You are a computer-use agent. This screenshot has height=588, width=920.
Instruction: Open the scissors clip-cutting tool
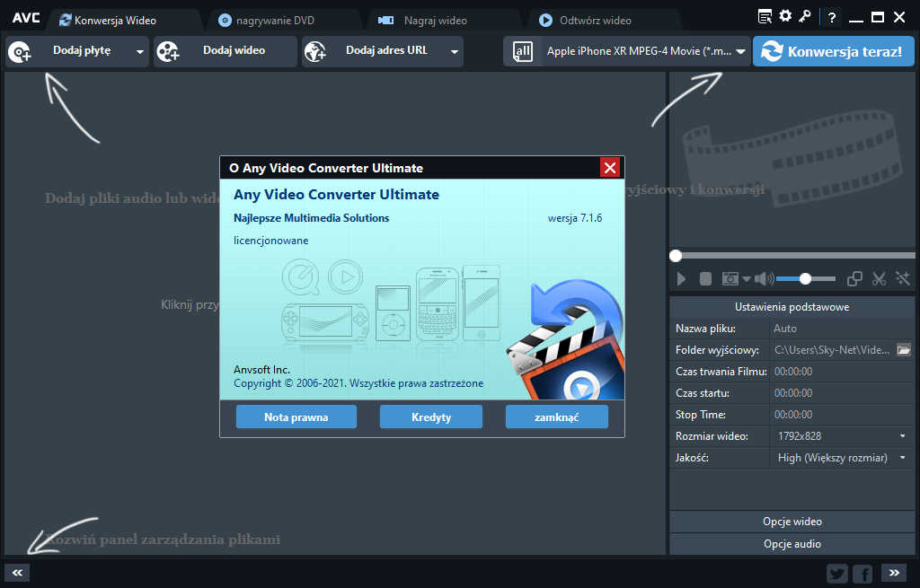pos(879,279)
